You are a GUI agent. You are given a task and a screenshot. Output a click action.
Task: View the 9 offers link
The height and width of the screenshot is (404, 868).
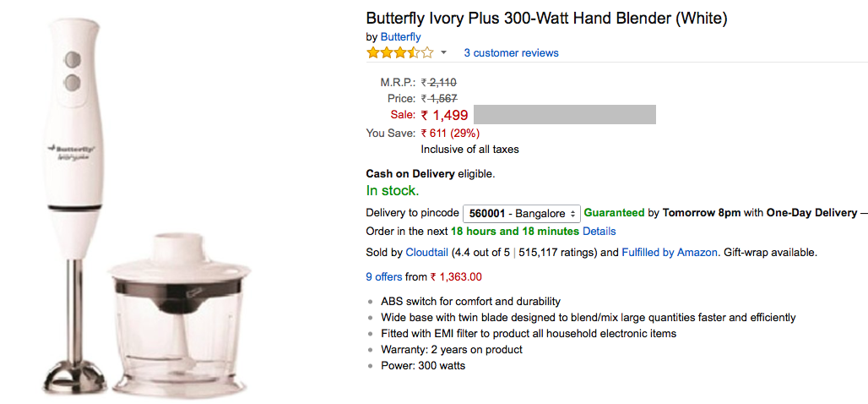pyautogui.click(x=384, y=276)
